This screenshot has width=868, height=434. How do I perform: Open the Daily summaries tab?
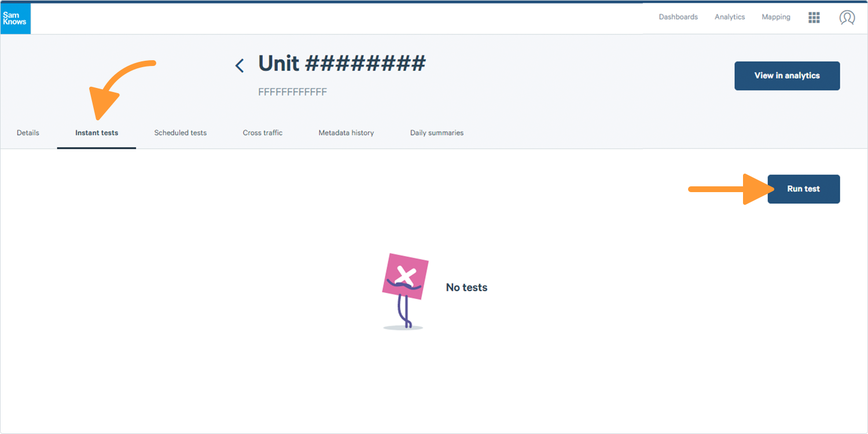[437, 133]
